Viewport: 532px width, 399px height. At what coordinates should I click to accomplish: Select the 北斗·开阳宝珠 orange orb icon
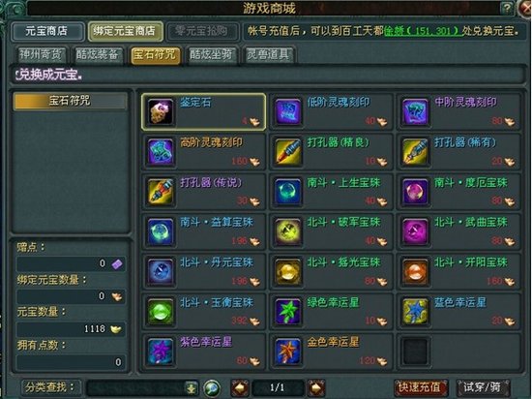click(x=415, y=272)
